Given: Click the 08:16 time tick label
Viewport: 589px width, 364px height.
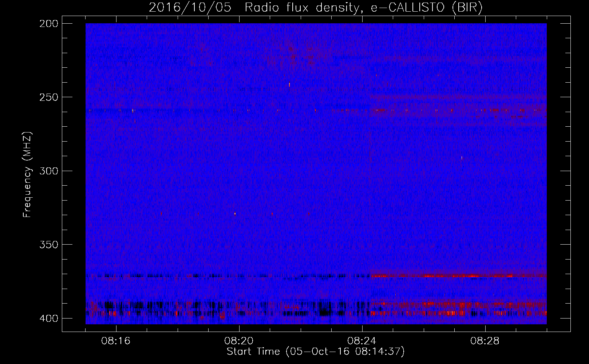Looking at the screenshot, I should click(x=116, y=341).
